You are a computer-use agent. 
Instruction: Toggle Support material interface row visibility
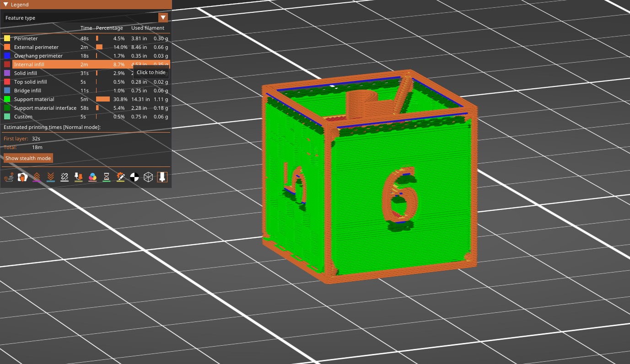[45, 108]
